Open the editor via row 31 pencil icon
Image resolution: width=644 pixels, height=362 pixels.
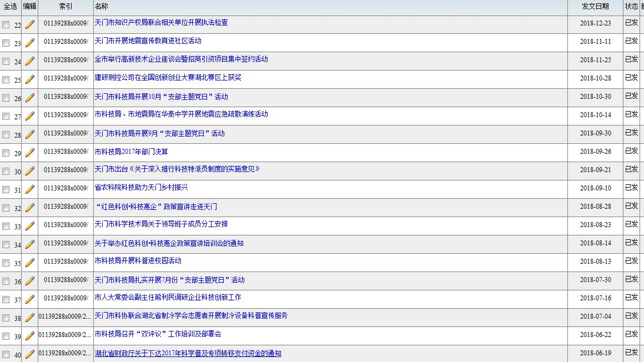tap(30, 189)
